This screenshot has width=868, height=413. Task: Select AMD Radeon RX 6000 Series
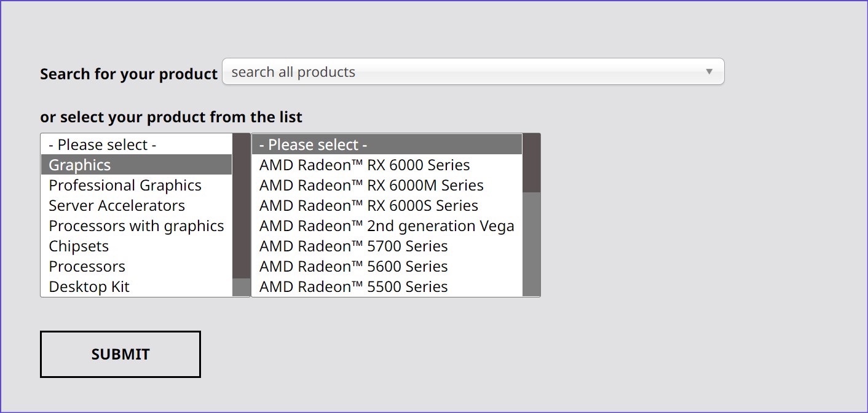pos(363,164)
